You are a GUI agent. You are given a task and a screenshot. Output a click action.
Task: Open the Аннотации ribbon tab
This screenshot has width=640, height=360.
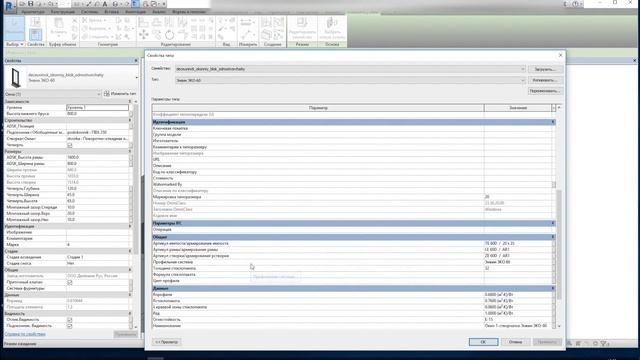[x=135, y=12]
